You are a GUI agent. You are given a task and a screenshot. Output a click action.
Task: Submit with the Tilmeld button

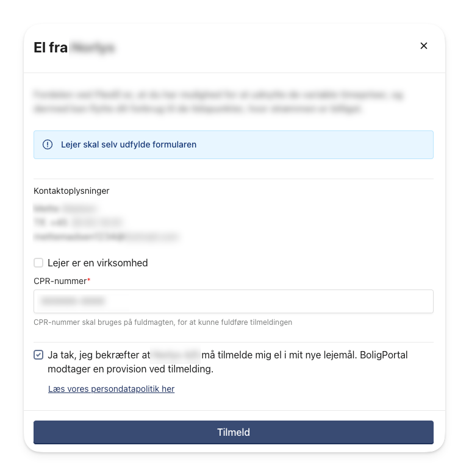tap(234, 432)
